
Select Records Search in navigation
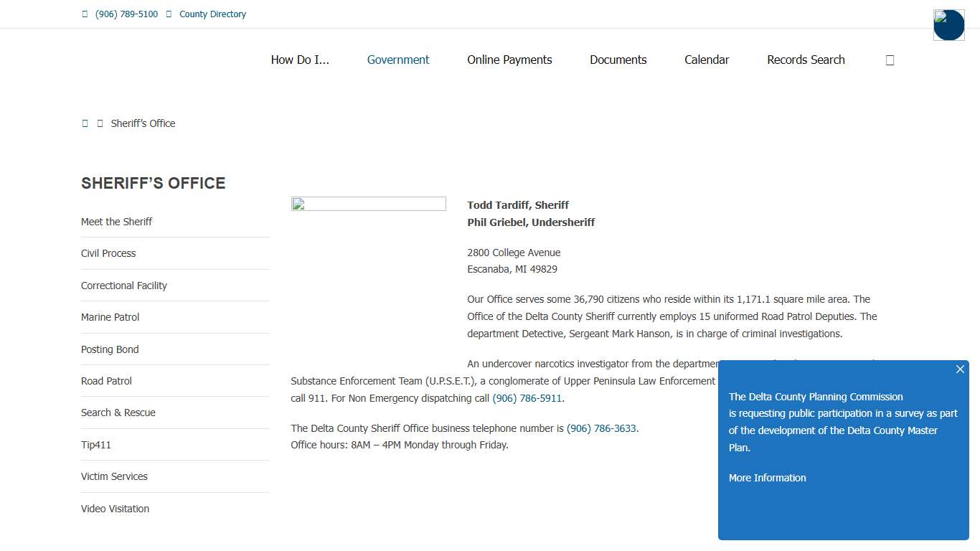click(x=806, y=60)
